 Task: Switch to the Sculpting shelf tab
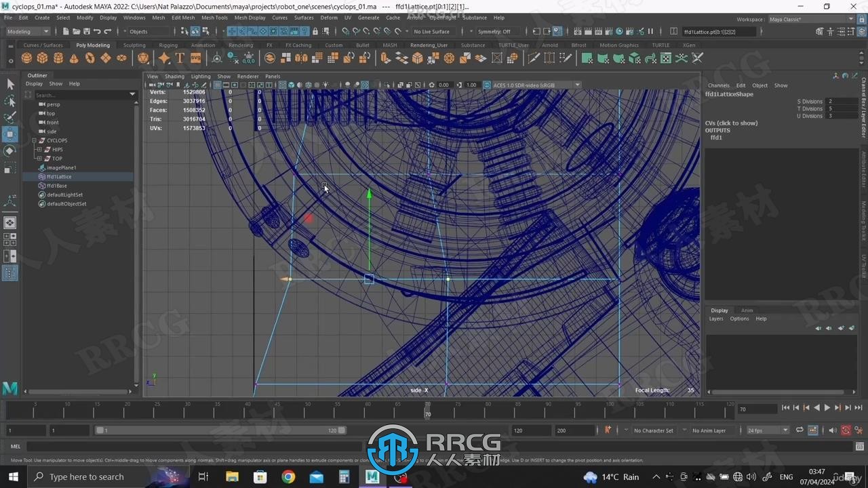[x=134, y=45]
